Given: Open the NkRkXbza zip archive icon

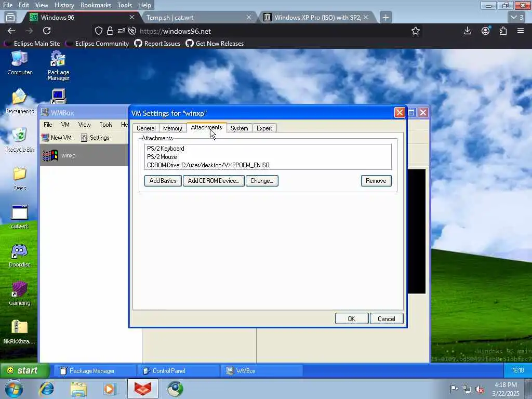Looking at the screenshot, I should pos(19,332).
